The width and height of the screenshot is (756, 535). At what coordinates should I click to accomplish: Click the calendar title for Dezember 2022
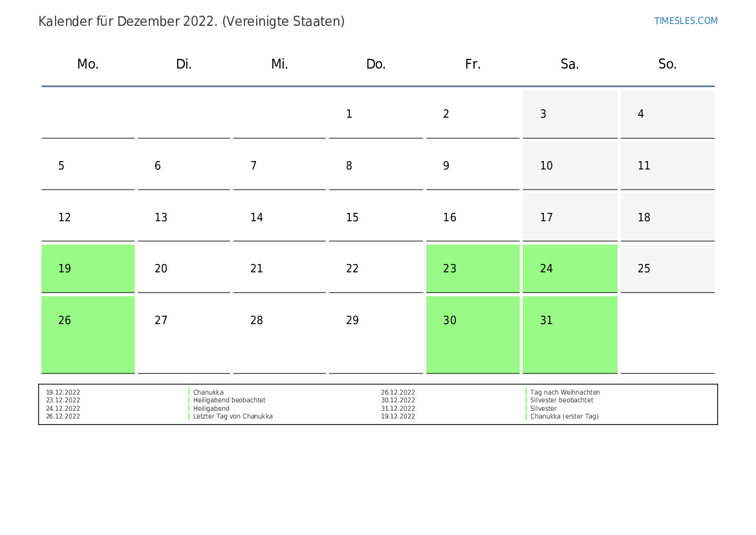coord(191,21)
